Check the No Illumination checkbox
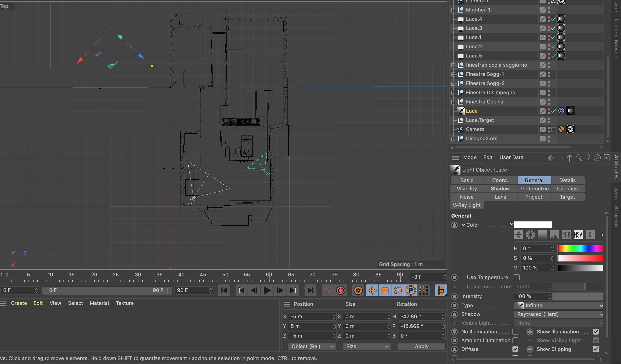Image resolution: width=621 pixels, height=364 pixels. point(515,332)
